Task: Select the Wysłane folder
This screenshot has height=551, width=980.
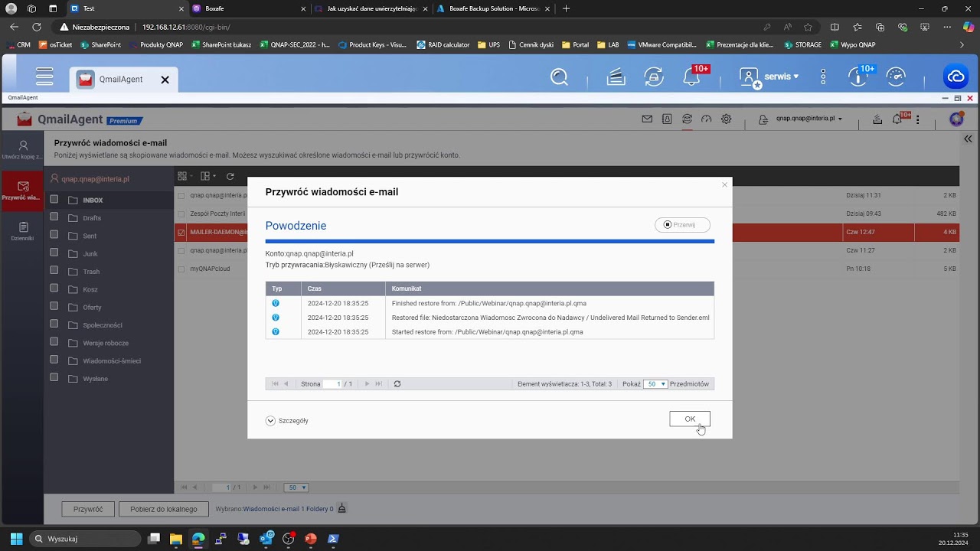Action: point(96,379)
